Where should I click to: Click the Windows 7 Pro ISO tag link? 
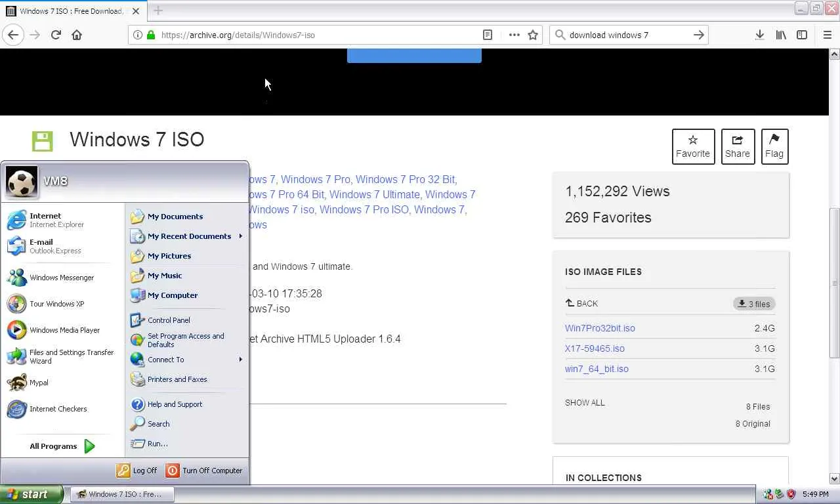pos(364,209)
